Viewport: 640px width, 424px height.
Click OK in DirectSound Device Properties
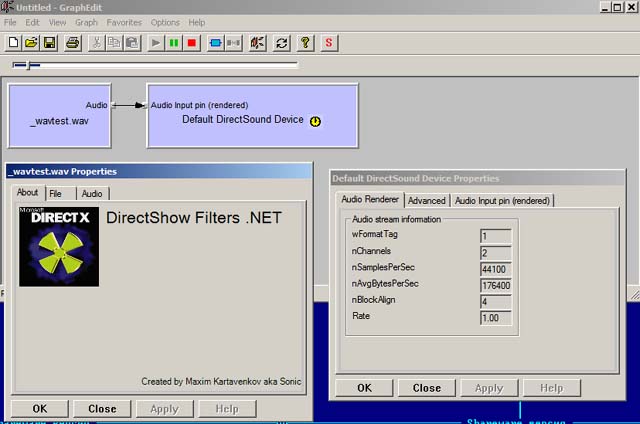364,388
